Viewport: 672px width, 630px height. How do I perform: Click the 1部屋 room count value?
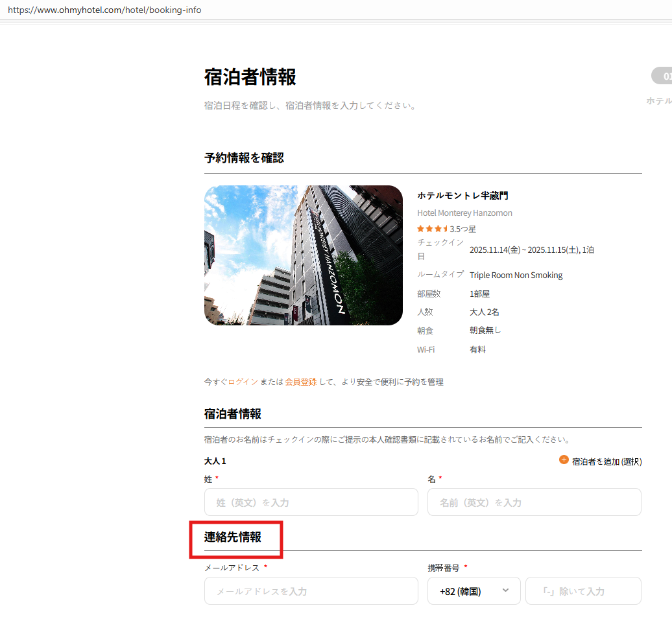click(x=479, y=294)
